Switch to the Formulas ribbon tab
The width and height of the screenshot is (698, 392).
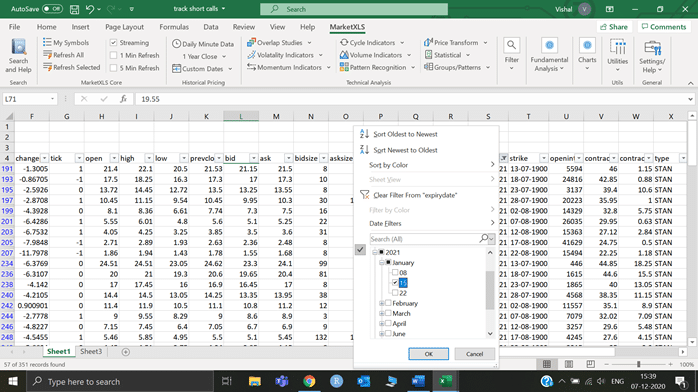174,27
